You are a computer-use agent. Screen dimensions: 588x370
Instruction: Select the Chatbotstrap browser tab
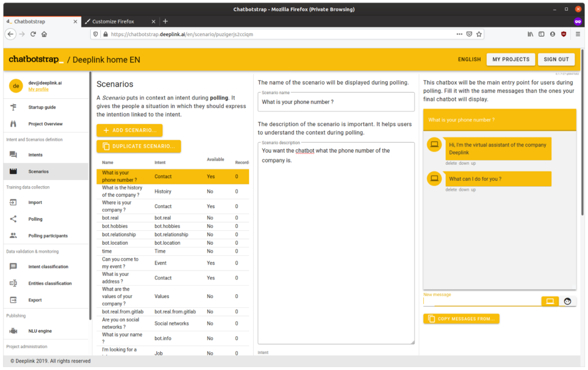(42, 22)
